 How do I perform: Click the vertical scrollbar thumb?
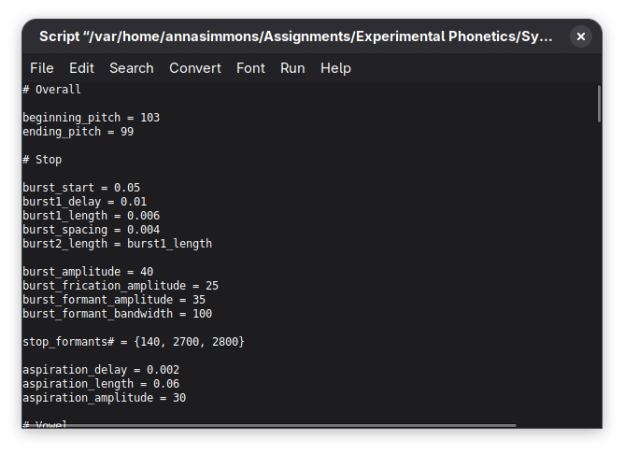point(599,103)
